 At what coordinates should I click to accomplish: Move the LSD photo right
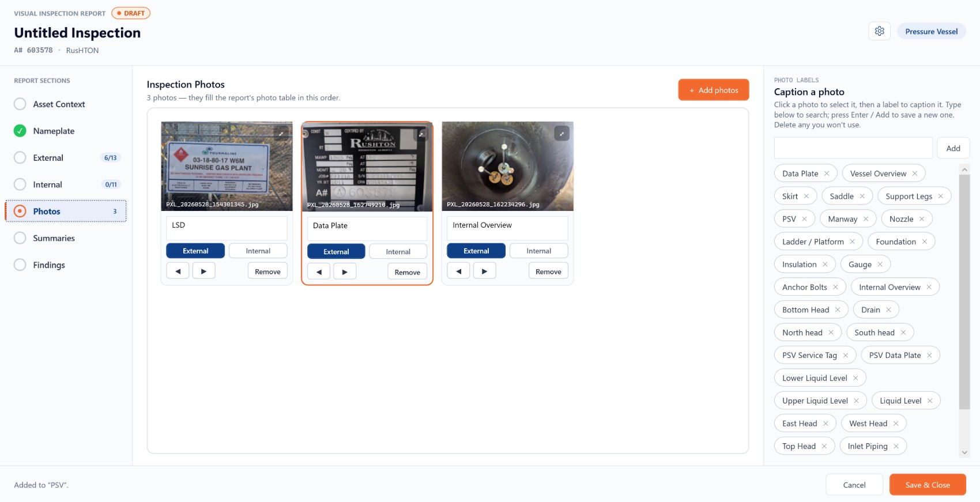(203, 271)
